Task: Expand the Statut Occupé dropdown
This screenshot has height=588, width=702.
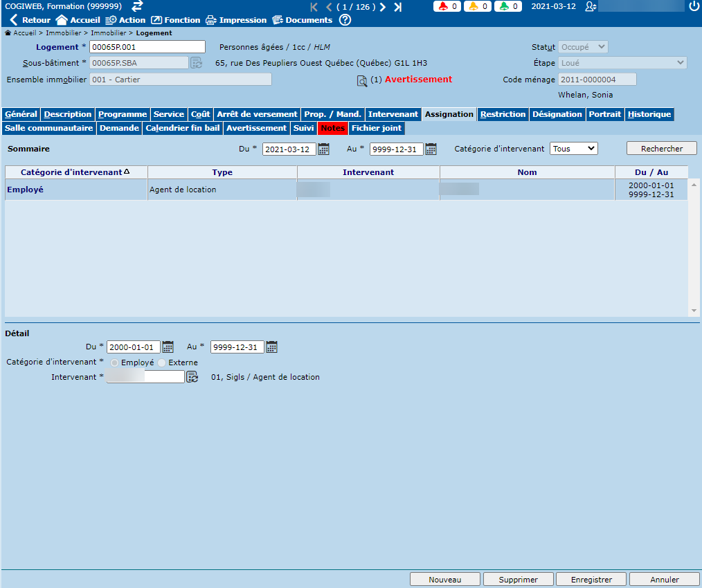Action: click(583, 47)
